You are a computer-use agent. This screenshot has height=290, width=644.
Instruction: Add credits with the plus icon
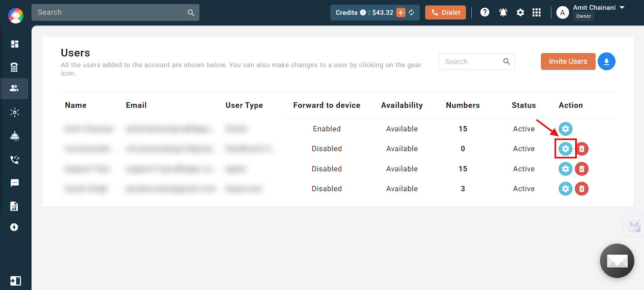(x=401, y=12)
